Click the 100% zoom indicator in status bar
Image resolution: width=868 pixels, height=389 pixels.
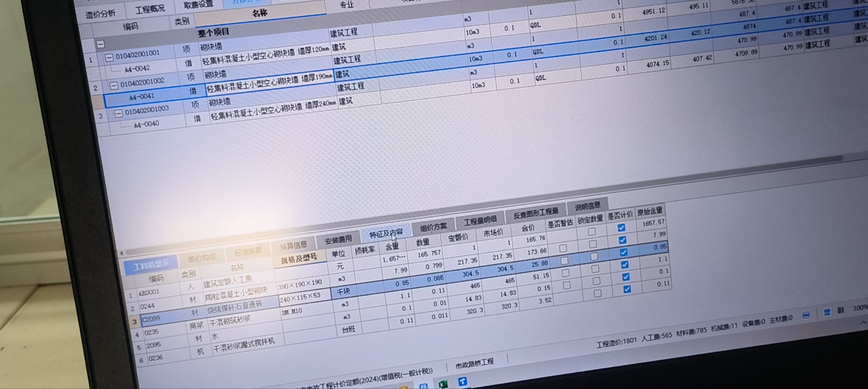[x=859, y=308]
